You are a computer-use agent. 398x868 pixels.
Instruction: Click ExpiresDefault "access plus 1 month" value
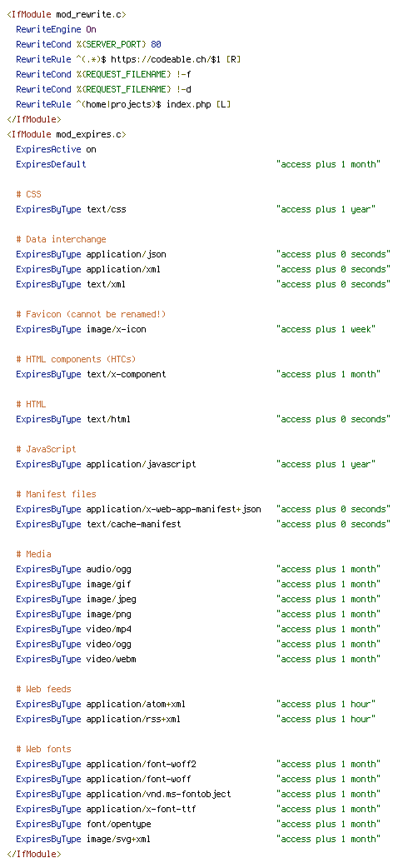[329, 164]
